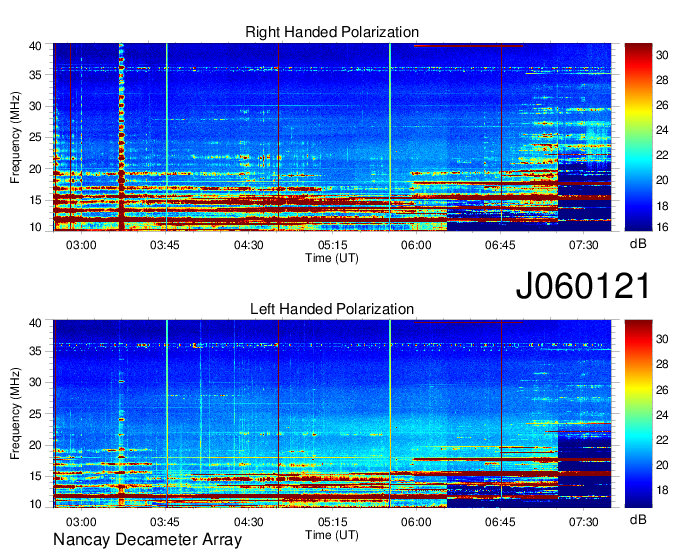Click the "Left Handed Polarization" plot title

coord(332,309)
